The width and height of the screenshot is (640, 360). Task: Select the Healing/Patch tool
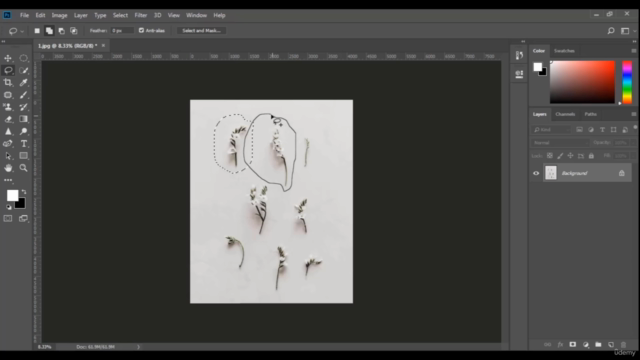(x=8, y=95)
